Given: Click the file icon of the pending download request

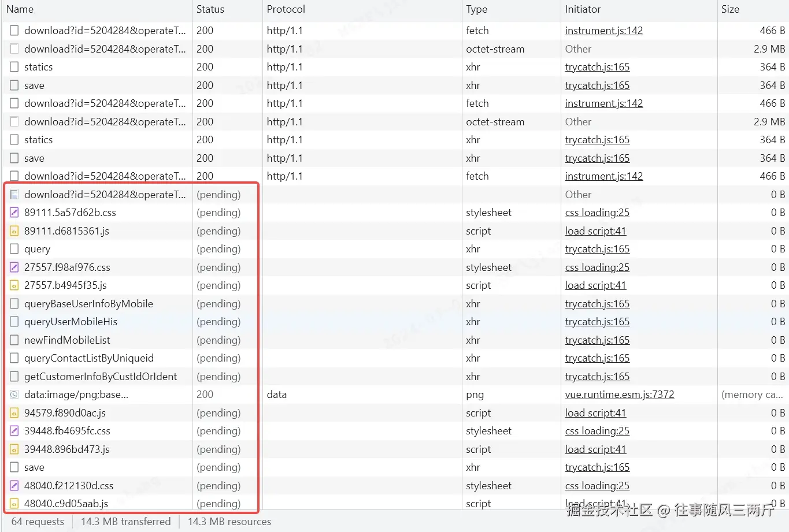Looking at the screenshot, I should click(14, 195).
